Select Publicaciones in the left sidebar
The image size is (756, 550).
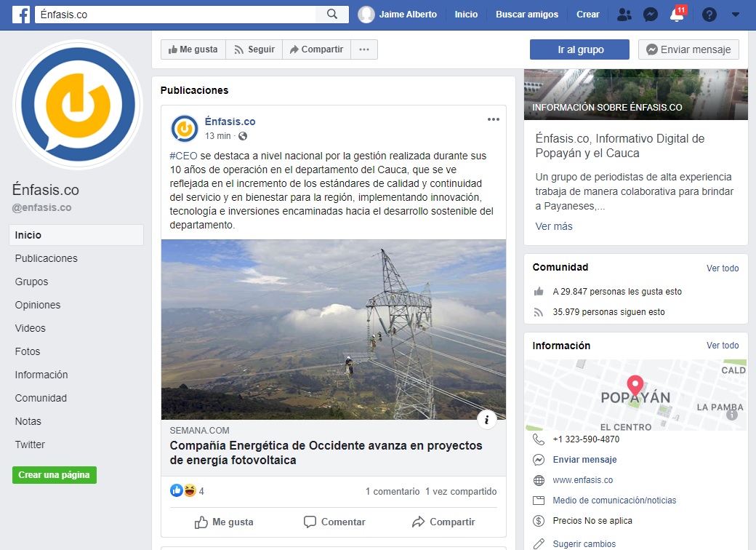47,258
